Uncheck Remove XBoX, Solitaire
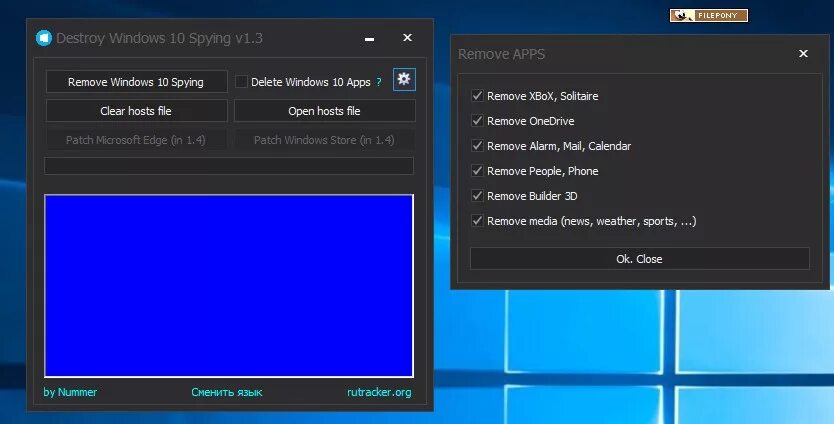 tap(477, 96)
